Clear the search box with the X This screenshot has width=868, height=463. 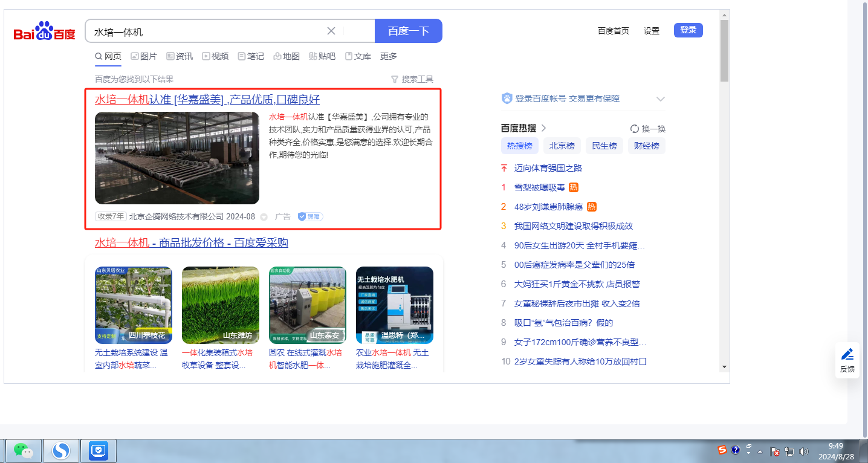click(331, 31)
